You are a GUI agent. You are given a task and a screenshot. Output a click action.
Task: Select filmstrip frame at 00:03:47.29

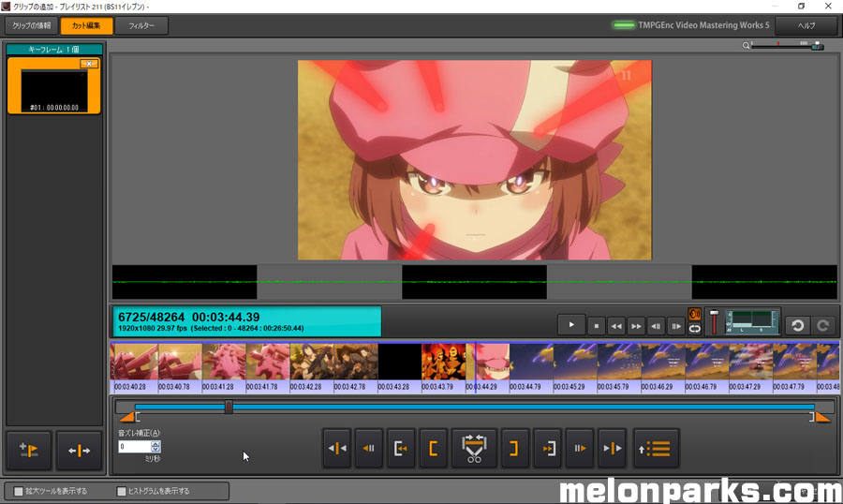pyautogui.click(x=750, y=362)
